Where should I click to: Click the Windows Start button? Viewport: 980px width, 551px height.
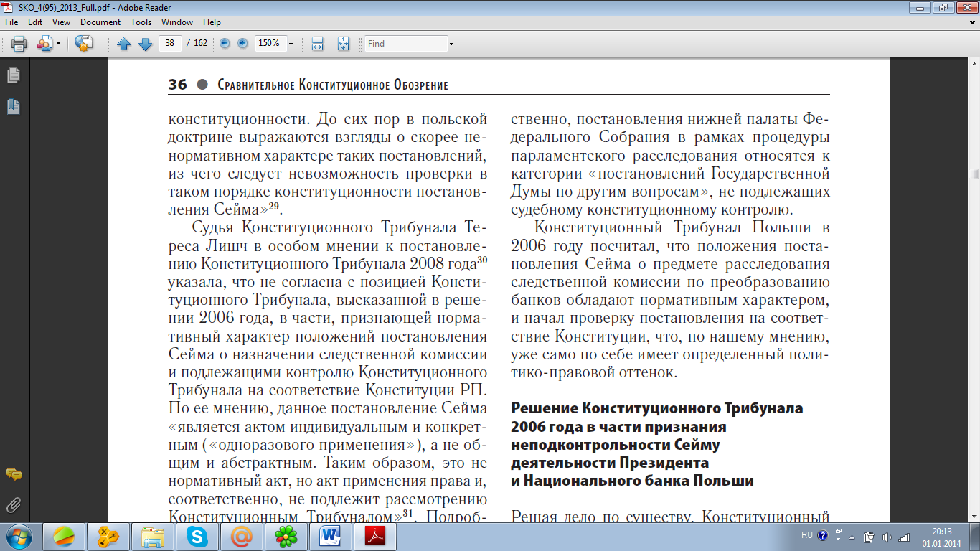pyautogui.click(x=19, y=536)
